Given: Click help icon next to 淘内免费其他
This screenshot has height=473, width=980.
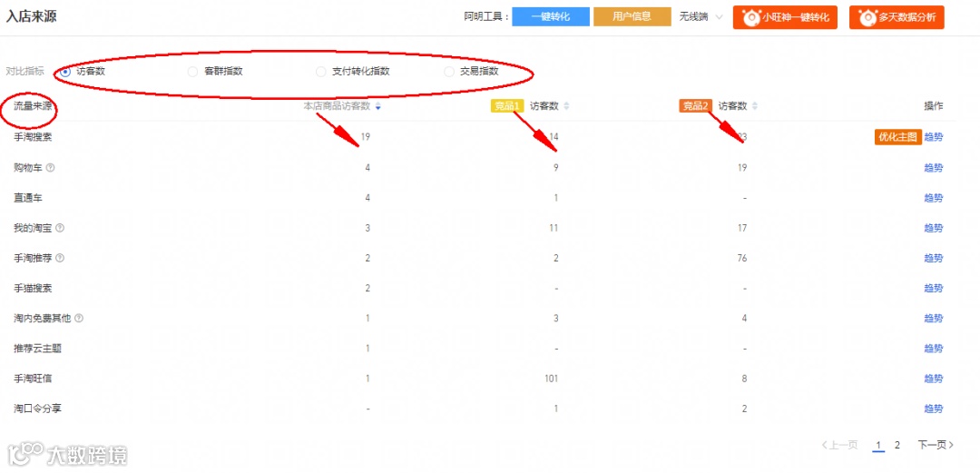Looking at the screenshot, I should [79, 318].
